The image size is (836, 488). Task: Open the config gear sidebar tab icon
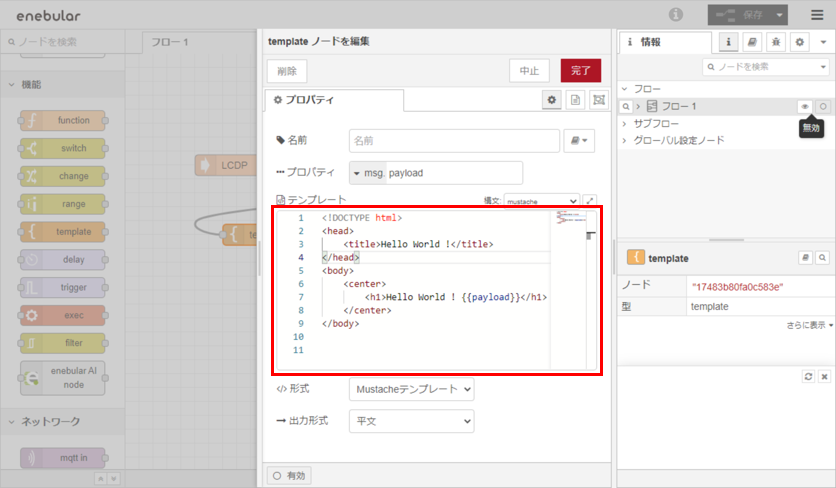(x=799, y=42)
